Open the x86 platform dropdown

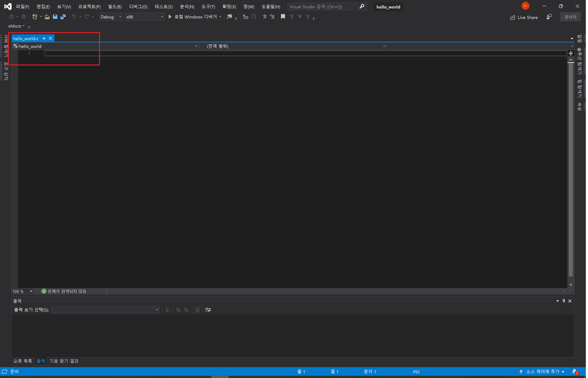144,17
